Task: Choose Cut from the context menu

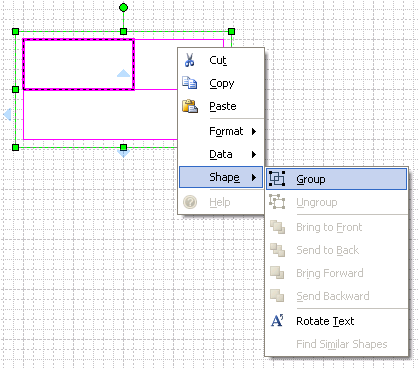Action: pyautogui.click(x=222, y=60)
